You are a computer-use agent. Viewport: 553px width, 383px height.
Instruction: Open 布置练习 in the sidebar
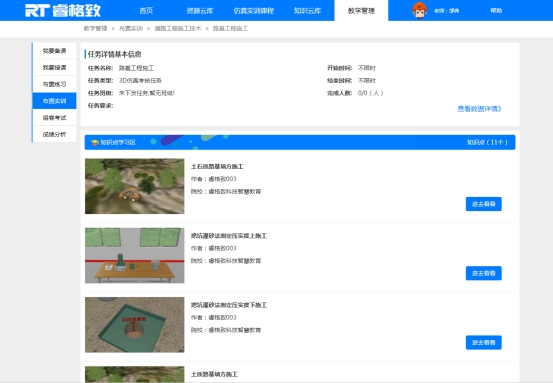tap(54, 84)
